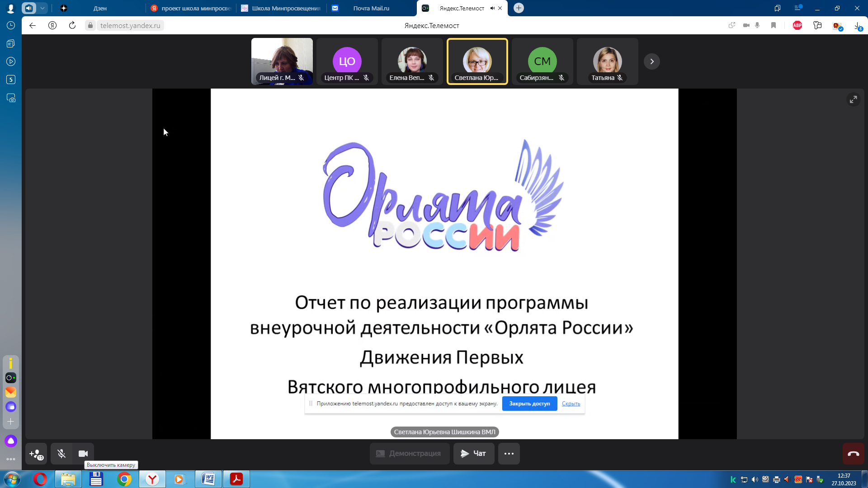868x488 pixels.
Task: Switch to the Дзен tab
Action: (100, 8)
